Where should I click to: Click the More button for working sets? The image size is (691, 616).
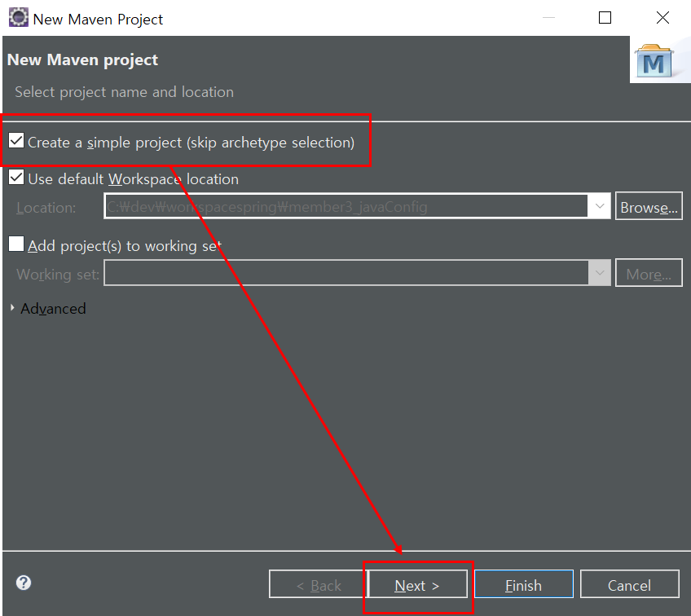[x=649, y=273]
